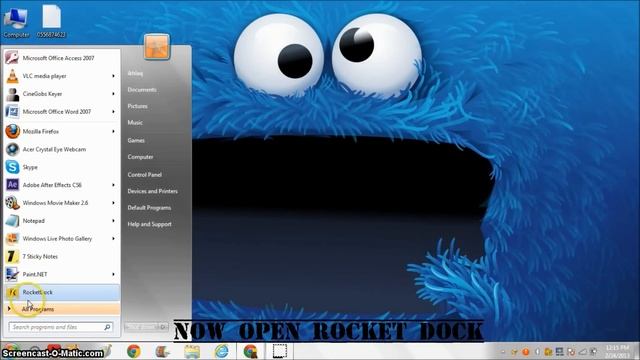This screenshot has height=360, width=640.
Task: Click the search magnifier icon
Action: click(x=107, y=327)
